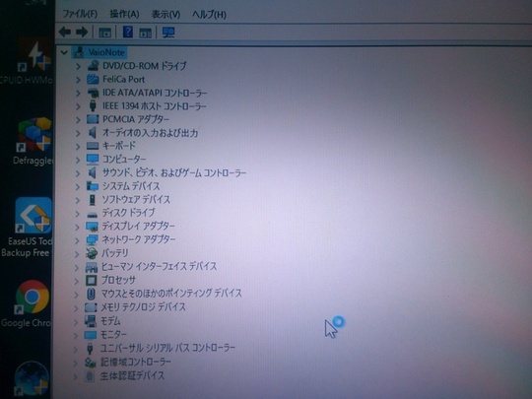This screenshot has height=399, width=532.
Task: Expand the PCMCIA アダプター node
Action: click(x=78, y=119)
